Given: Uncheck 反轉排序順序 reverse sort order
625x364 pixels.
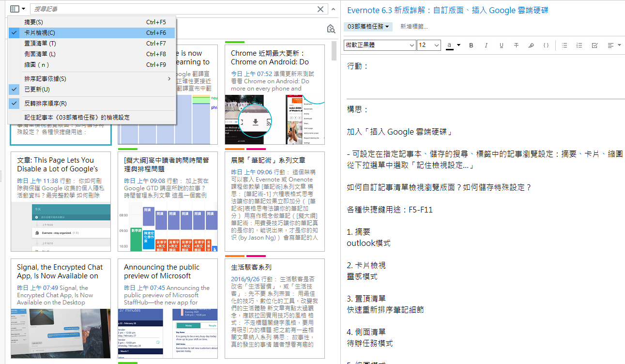Looking at the screenshot, I should 92,104.
